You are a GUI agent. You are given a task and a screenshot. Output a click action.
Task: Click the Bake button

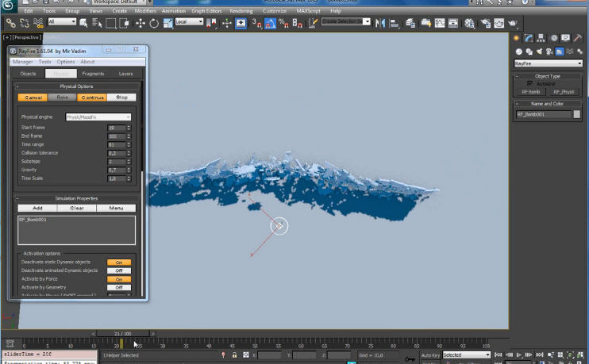pos(63,98)
